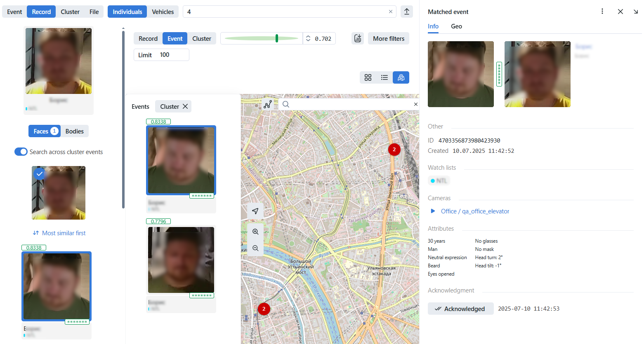The height and width of the screenshot is (344, 644).
Task: Switch to list view layout
Action: tap(385, 77)
